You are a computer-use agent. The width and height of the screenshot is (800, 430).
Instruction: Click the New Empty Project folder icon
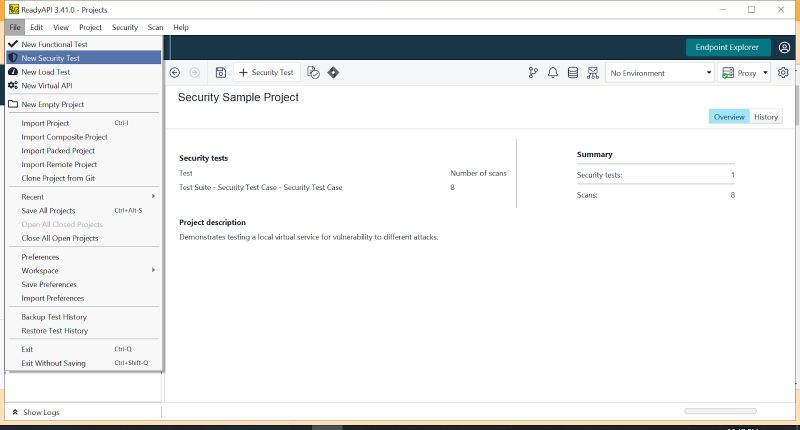13,104
